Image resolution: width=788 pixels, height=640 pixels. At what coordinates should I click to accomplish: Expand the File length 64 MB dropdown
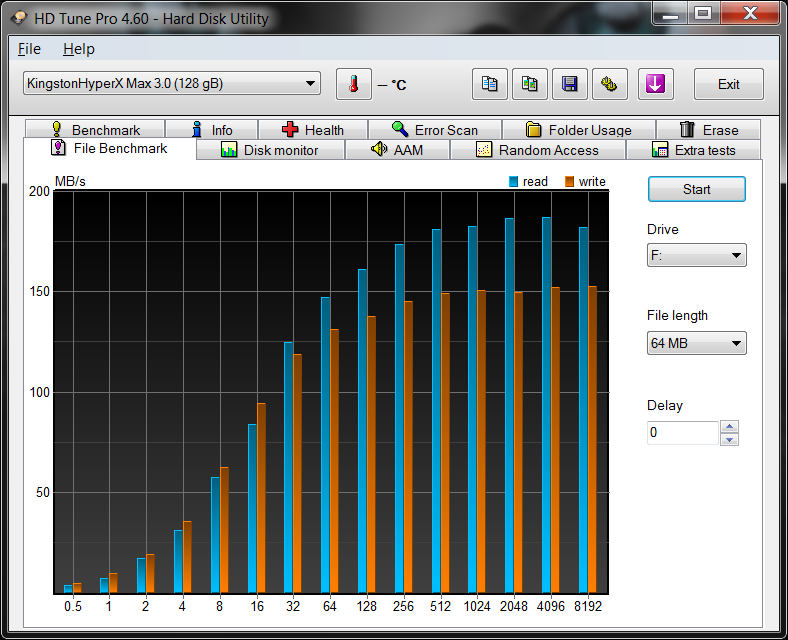click(696, 344)
